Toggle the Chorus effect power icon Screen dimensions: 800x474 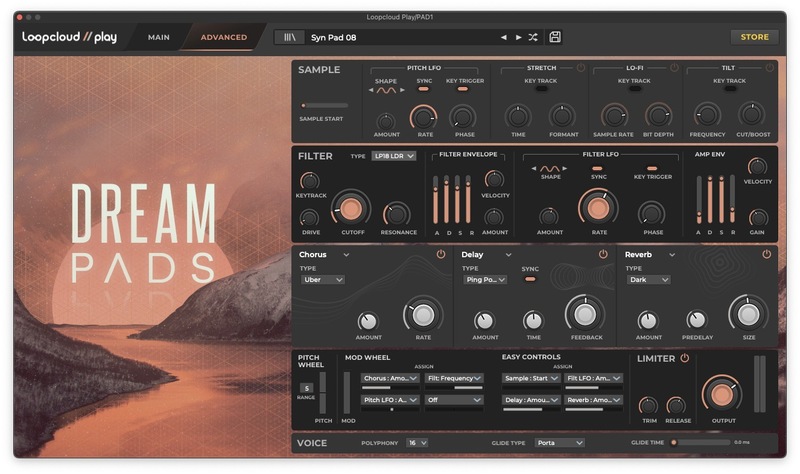(x=441, y=255)
